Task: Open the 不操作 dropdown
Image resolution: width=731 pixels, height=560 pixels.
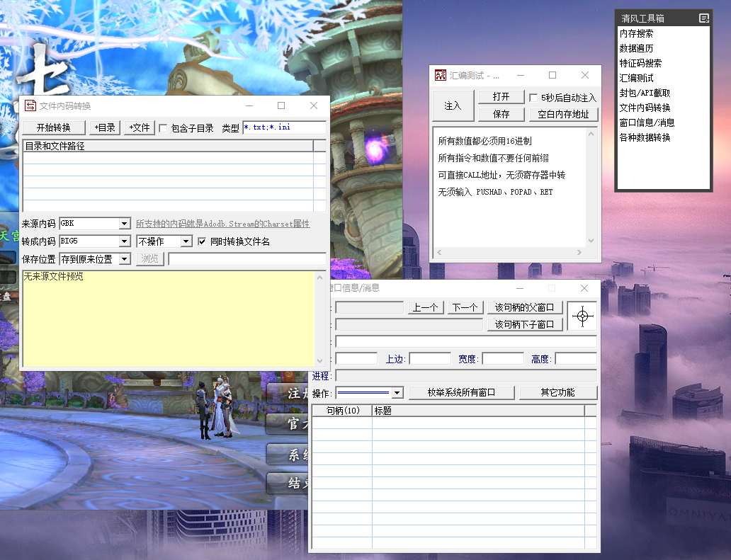Action: tap(186, 241)
